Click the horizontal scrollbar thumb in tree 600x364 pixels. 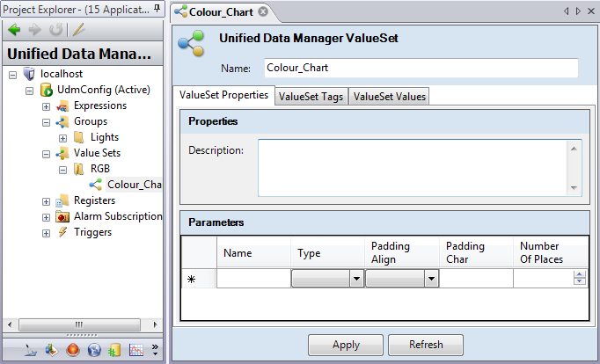(79, 325)
